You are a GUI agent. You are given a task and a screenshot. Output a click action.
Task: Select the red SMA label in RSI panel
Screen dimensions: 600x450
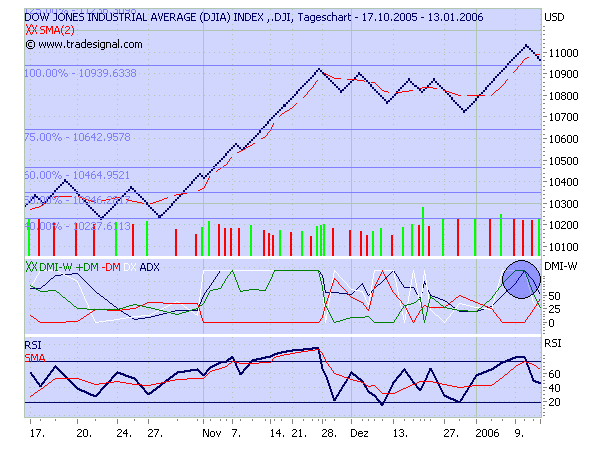(35, 358)
